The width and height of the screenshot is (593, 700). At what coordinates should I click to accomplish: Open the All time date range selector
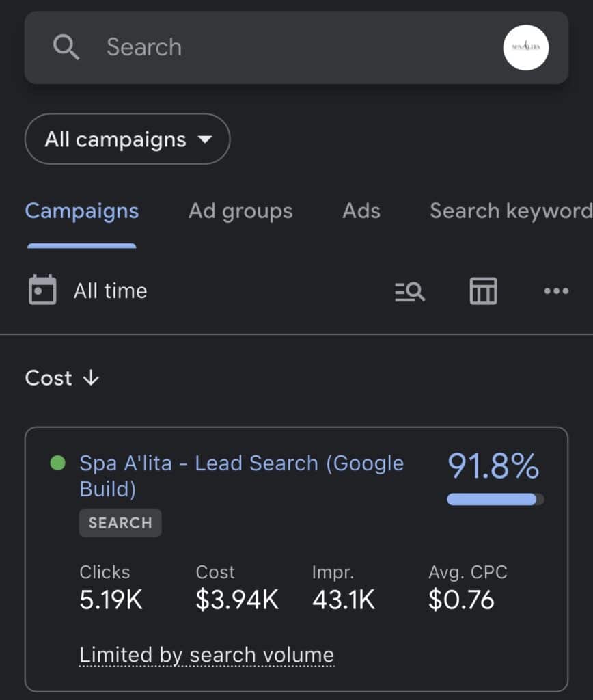[x=110, y=291]
